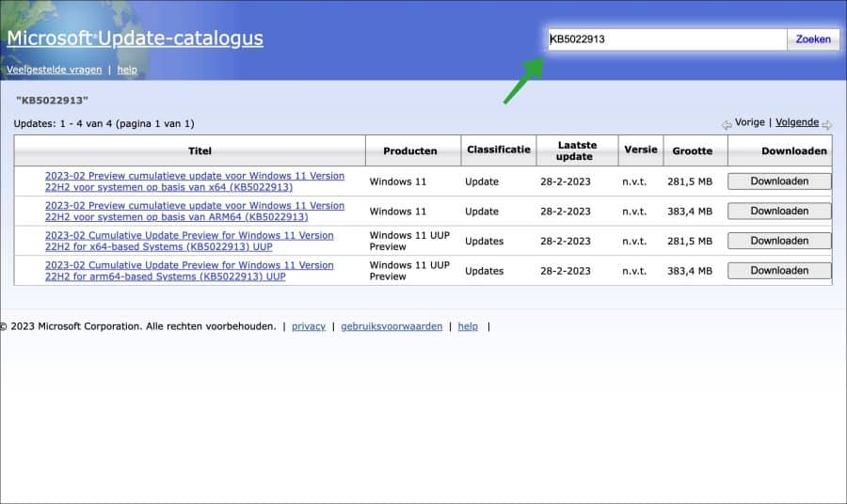Download the arm64-based UUP Preview update
This screenshot has width=847, height=504.
pyautogui.click(x=779, y=271)
